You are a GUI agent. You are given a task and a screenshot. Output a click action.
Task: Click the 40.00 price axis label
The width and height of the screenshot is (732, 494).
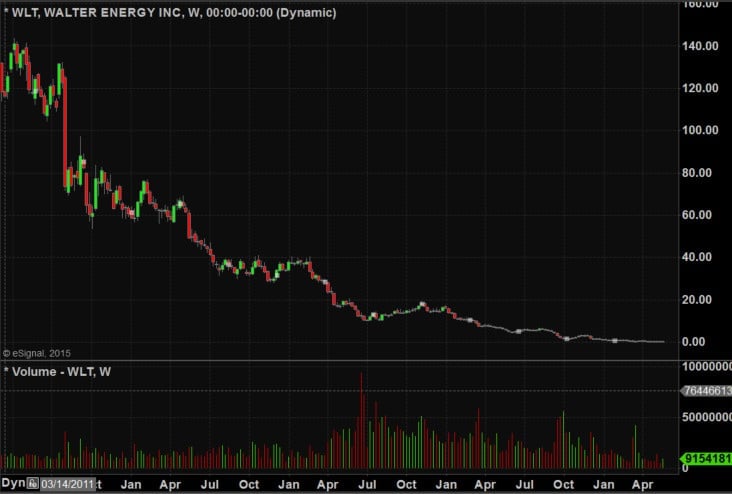(697, 257)
